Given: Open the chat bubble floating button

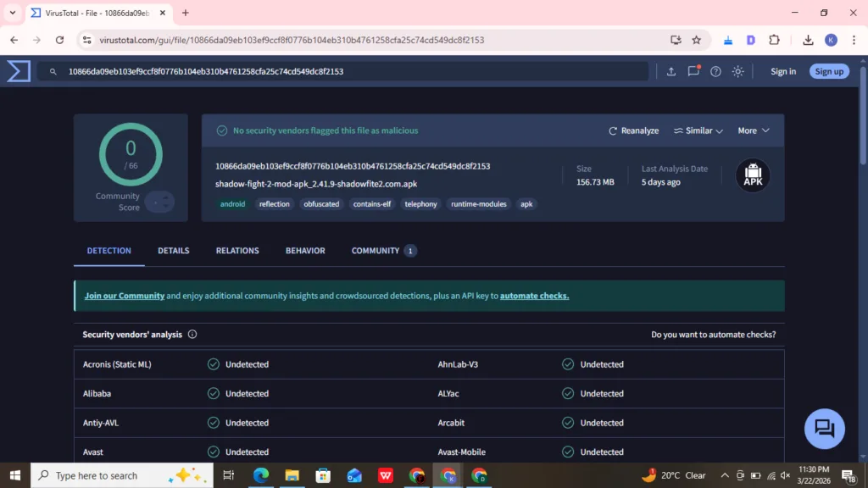Looking at the screenshot, I should point(824,428).
